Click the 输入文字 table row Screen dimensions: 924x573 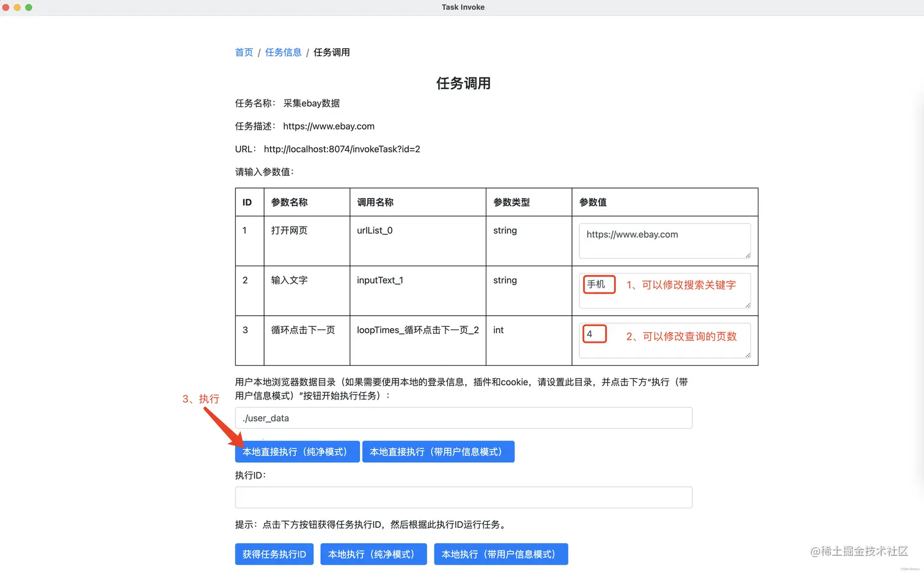tap(288, 280)
